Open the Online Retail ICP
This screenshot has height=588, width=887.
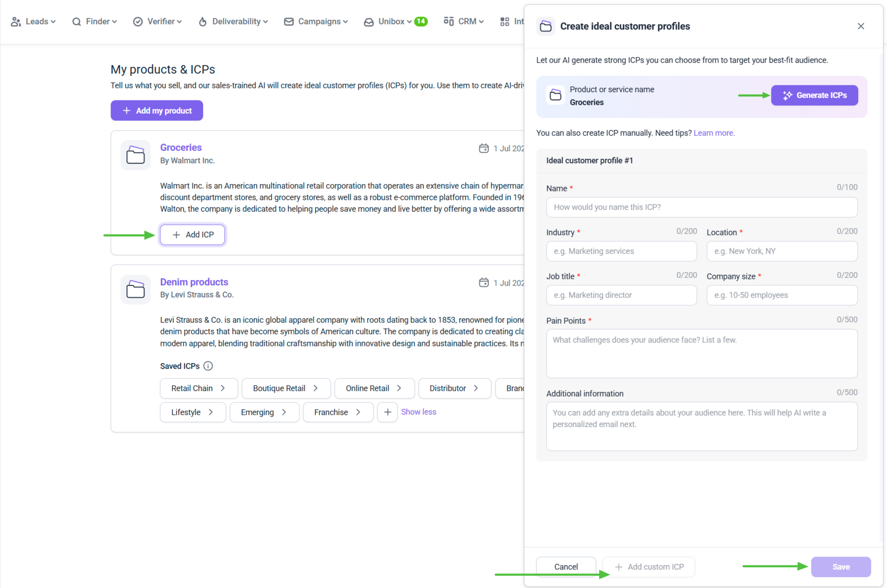(374, 388)
